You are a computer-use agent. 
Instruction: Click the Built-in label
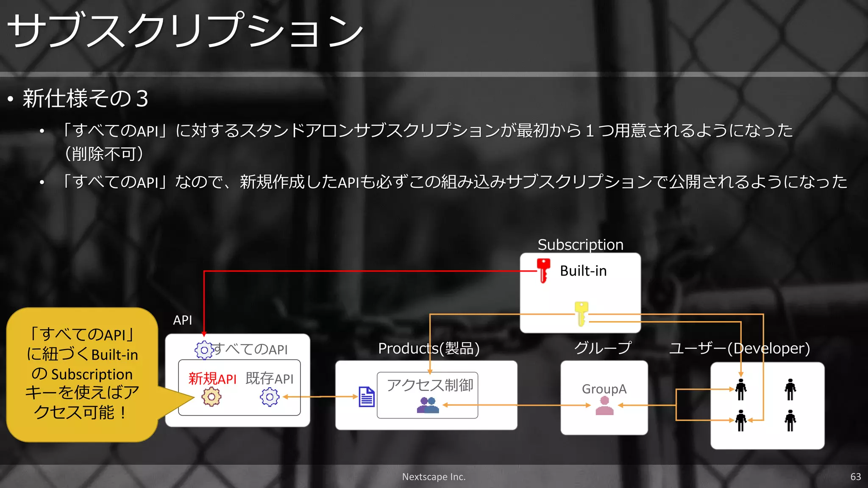(583, 271)
